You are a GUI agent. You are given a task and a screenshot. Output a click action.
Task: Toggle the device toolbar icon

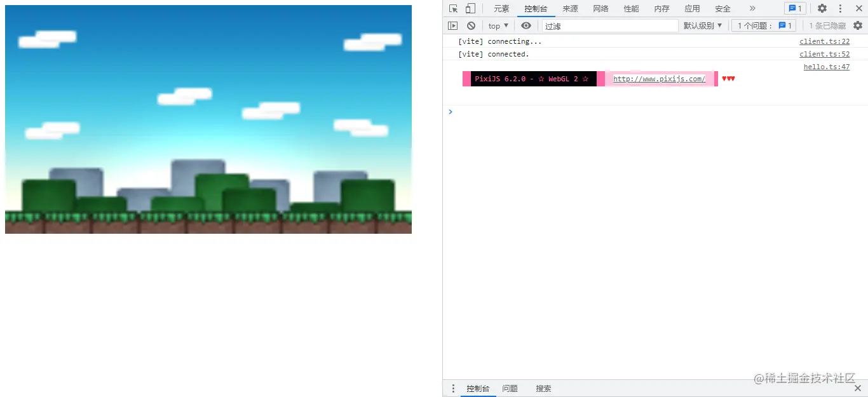tap(470, 8)
